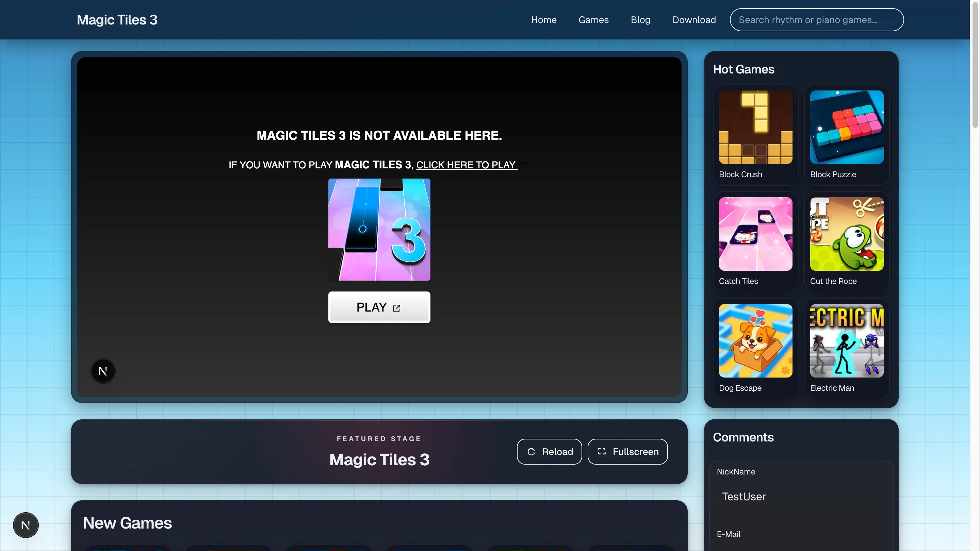The height and width of the screenshot is (551, 980).
Task: Click the Reload icon for the featured stage
Action: [x=533, y=452]
